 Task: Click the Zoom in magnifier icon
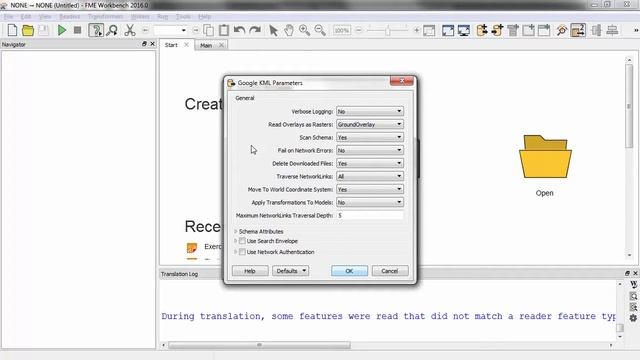(304, 30)
